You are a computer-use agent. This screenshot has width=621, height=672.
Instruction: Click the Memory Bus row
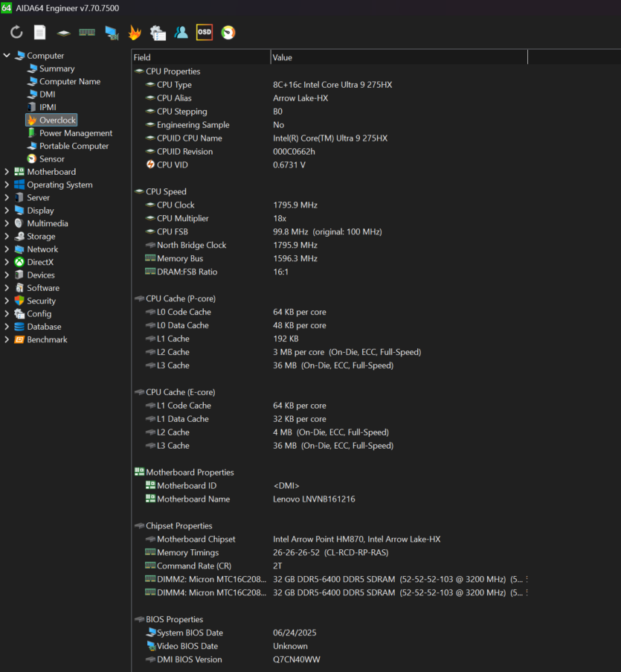tap(331, 258)
